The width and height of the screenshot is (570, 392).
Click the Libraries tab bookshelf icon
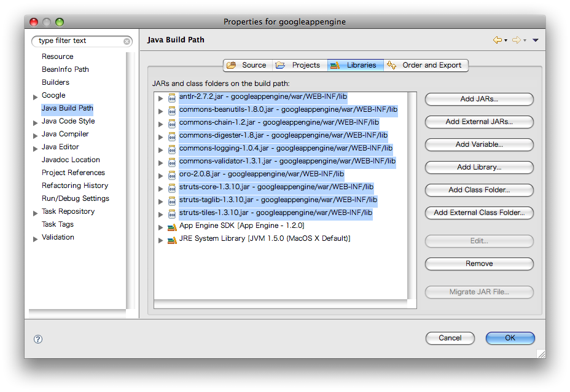[x=335, y=65]
